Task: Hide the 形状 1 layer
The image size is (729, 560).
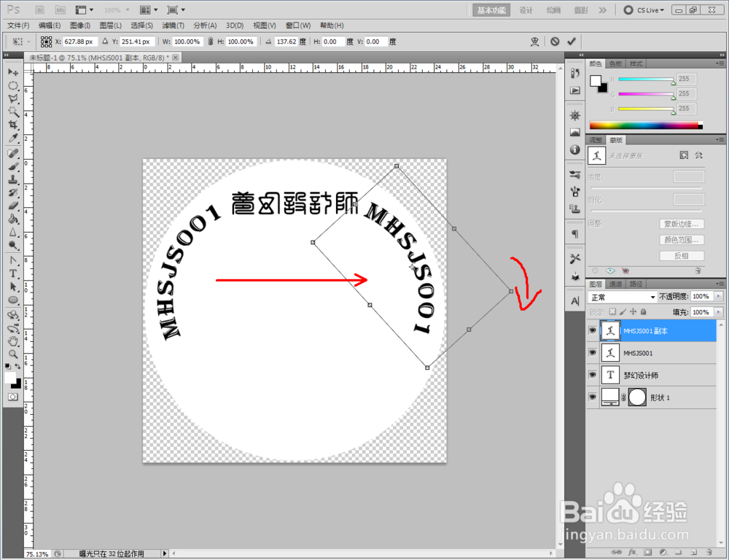Action: click(x=592, y=397)
